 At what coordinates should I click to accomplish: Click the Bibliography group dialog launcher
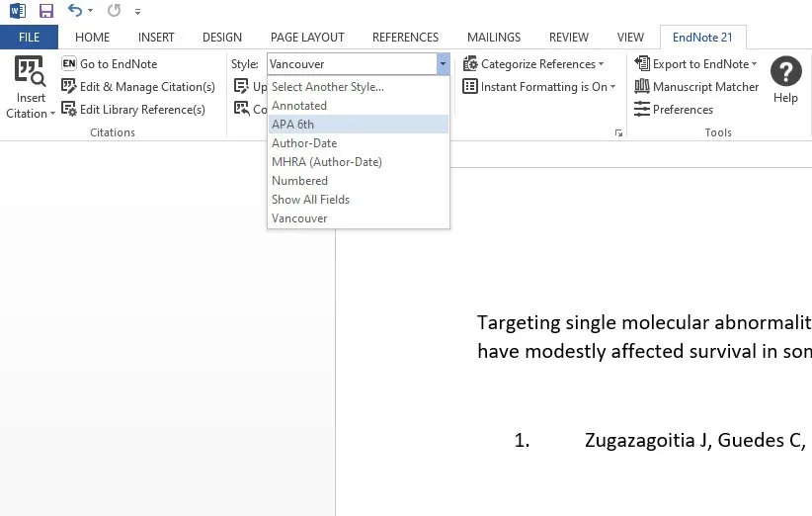(x=618, y=132)
